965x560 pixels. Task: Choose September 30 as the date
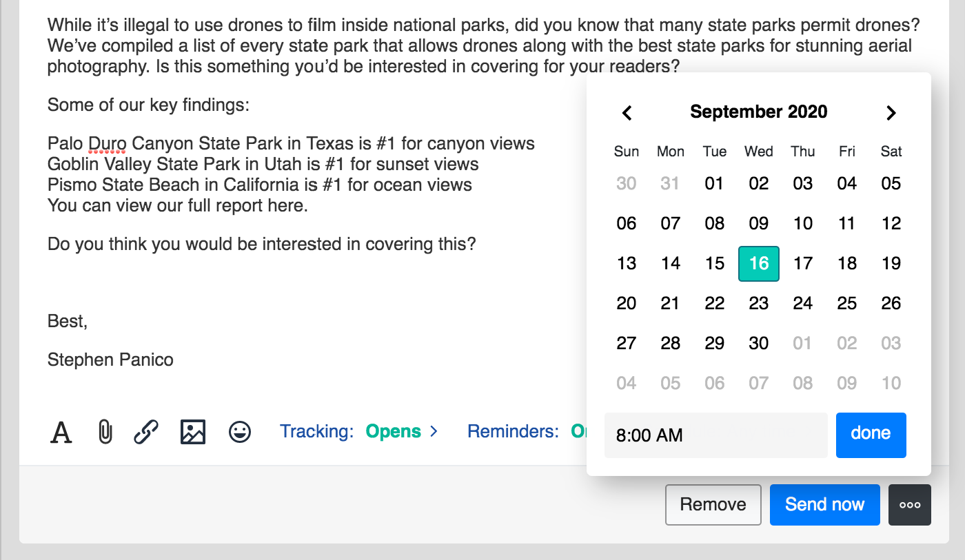758,344
